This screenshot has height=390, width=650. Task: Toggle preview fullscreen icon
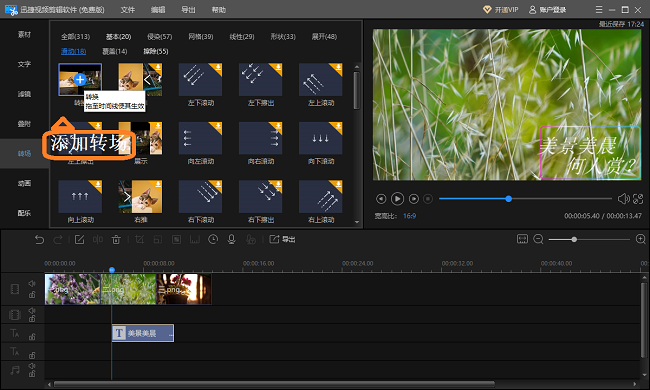click(x=638, y=199)
